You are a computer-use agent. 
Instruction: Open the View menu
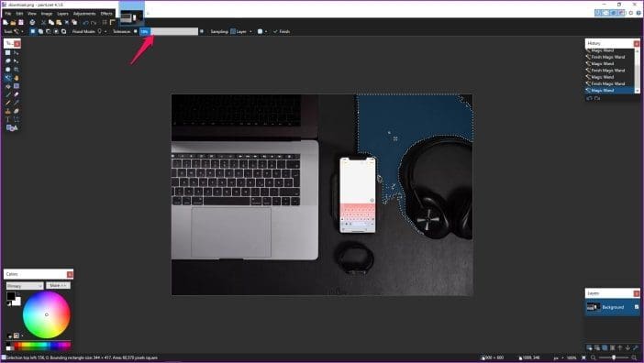tap(31, 14)
